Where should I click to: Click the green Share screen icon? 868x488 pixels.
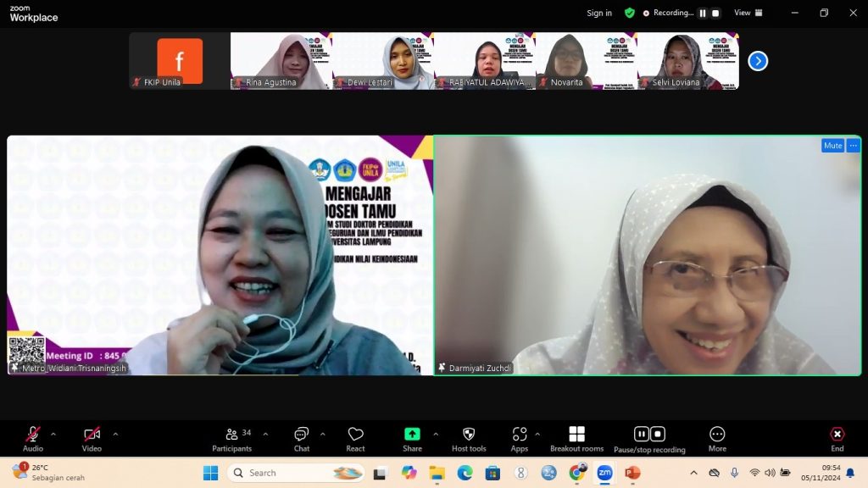click(x=412, y=435)
